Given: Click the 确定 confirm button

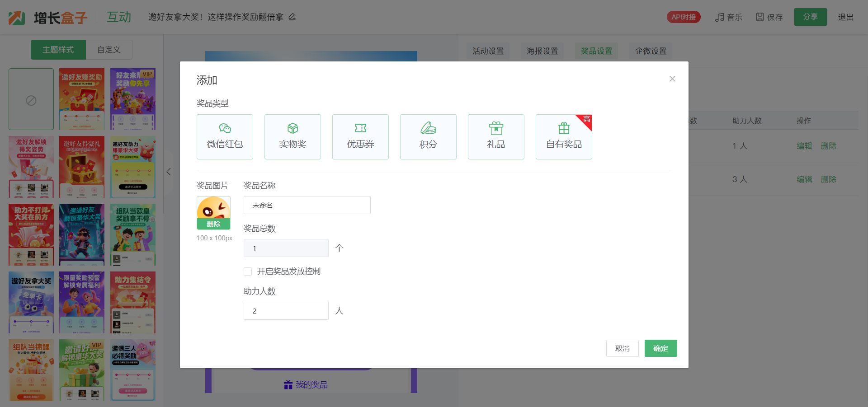Looking at the screenshot, I should [660, 348].
